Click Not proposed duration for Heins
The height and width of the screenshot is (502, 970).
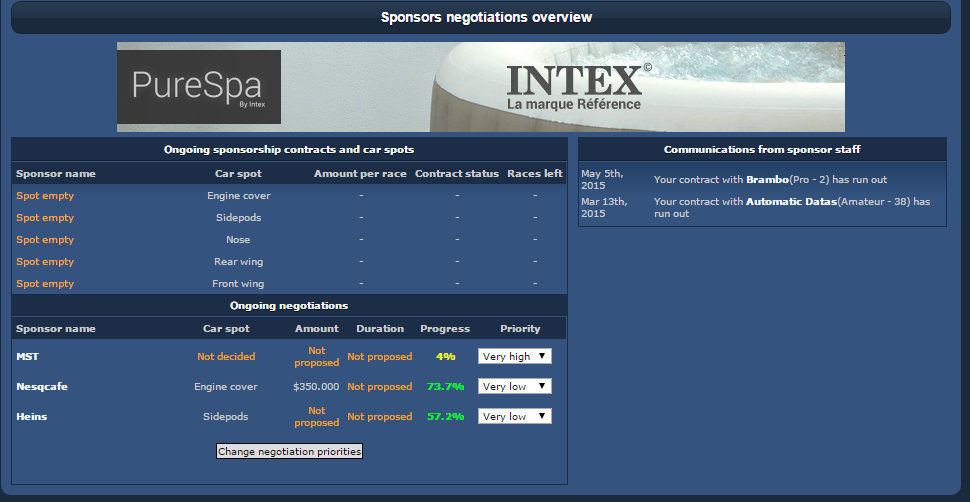(379, 417)
